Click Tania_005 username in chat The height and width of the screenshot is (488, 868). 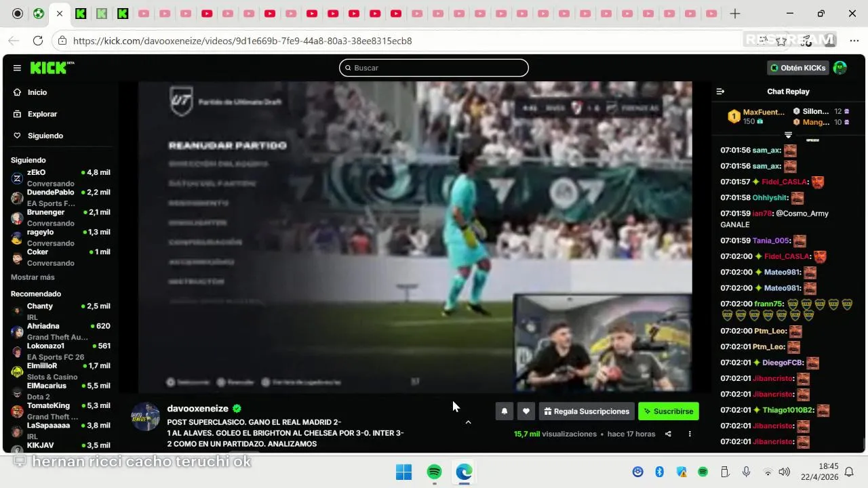click(x=771, y=241)
